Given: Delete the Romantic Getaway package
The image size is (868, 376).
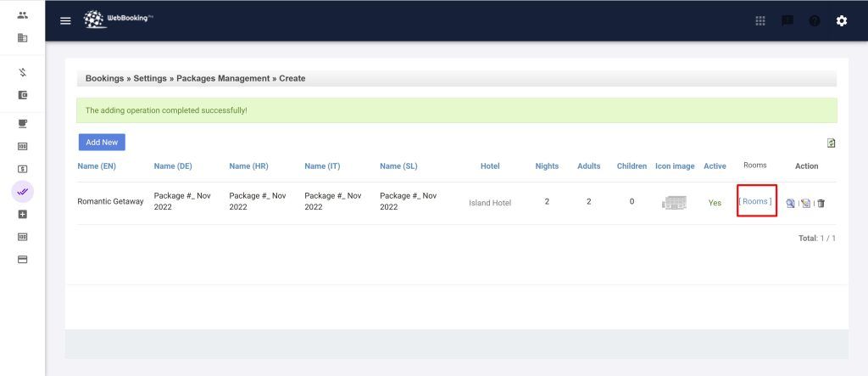Looking at the screenshot, I should 821,203.
